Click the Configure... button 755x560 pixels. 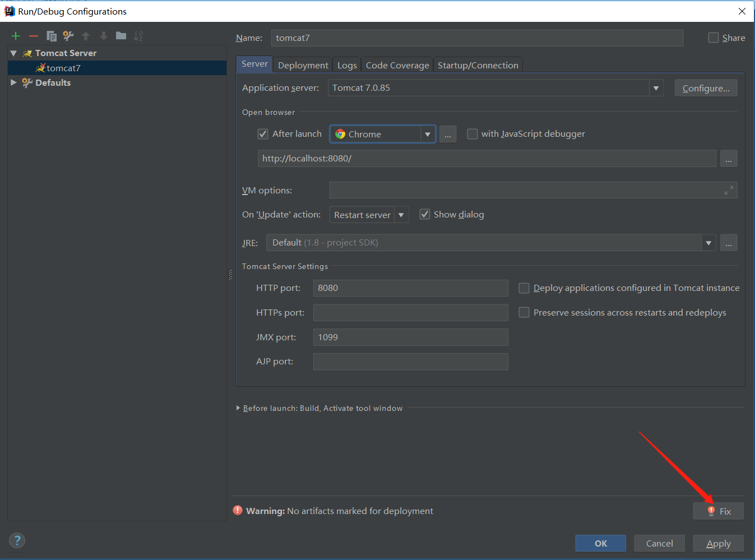pyautogui.click(x=706, y=88)
